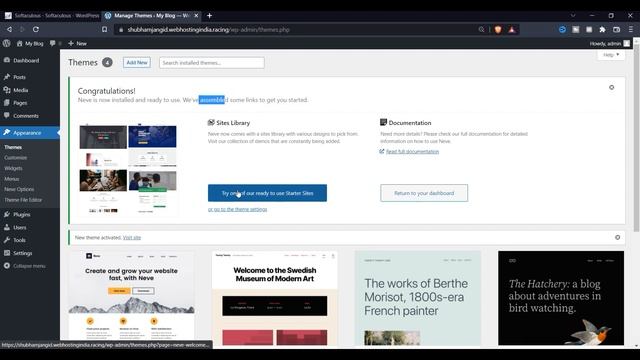Open Menus submenu item
Image resolution: width=640 pixels, height=360 pixels.
coord(11,179)
